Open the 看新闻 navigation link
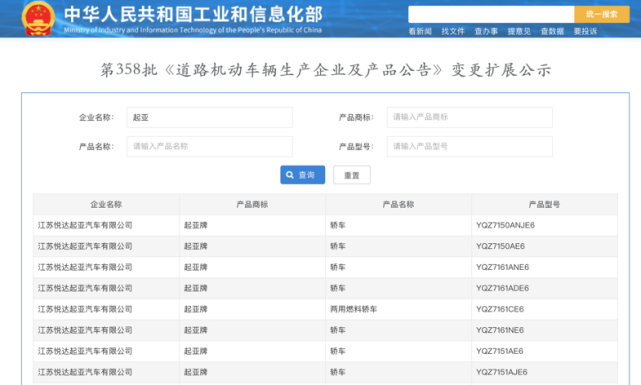The height and width of the screenshot is (385, 641). 420,31
